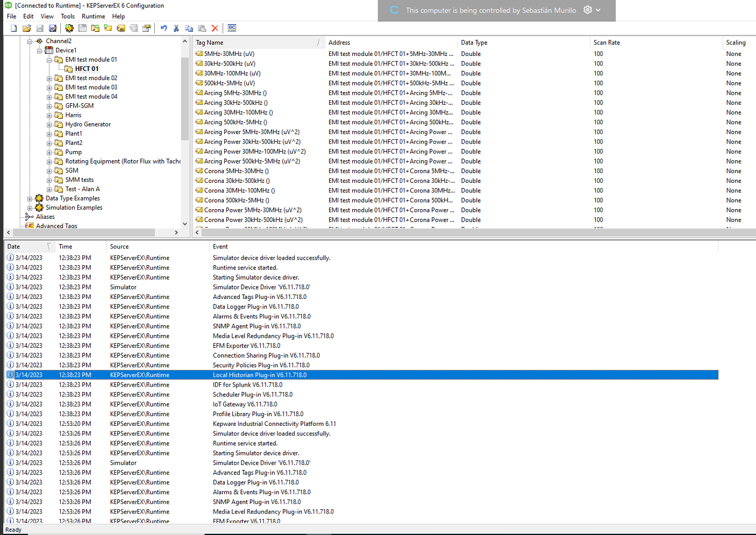Viewport: 756px width, 535px height.
Task: Click the Copy icon in the toolbar
Action: coord(189,28)
